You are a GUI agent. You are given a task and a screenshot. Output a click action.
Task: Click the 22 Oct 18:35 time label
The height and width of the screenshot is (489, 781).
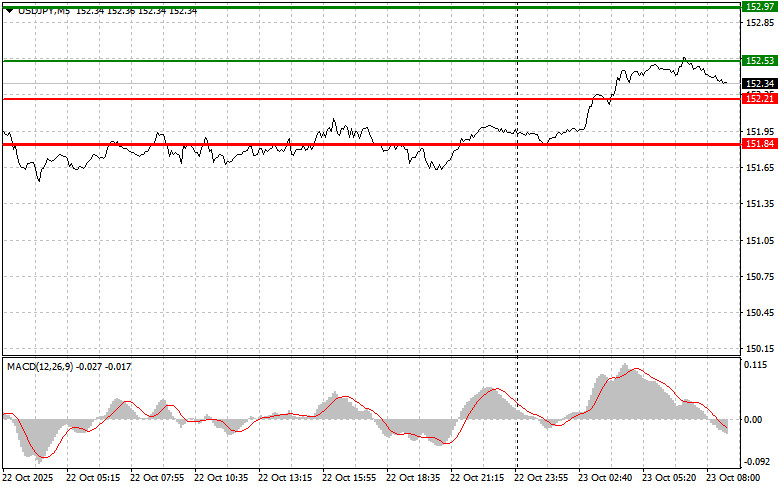pyautogui.click(x=414, y=478)
